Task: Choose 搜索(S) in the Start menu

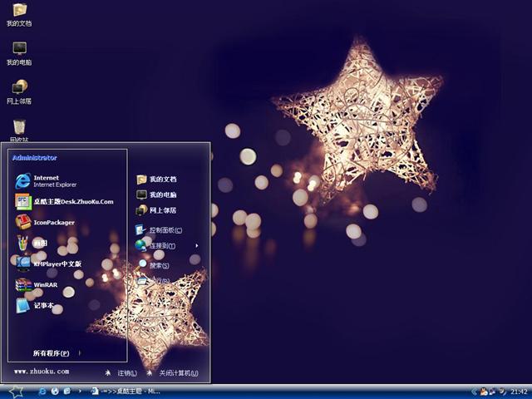Action: pos(158,264)
